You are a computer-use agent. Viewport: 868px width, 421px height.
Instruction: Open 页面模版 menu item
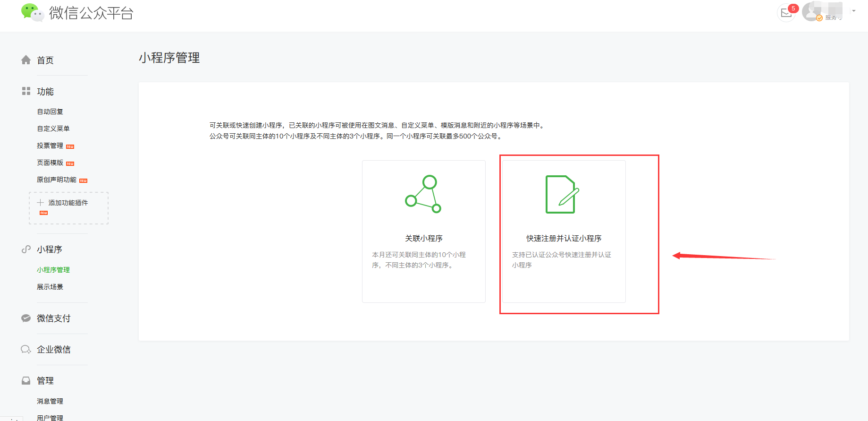pos(50,163)
